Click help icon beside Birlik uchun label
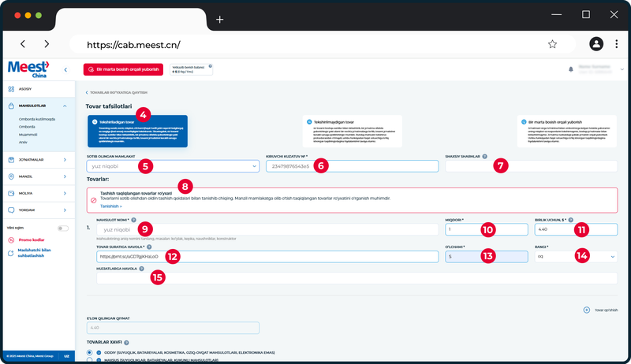631x364 pixels. tap(570, 220)
